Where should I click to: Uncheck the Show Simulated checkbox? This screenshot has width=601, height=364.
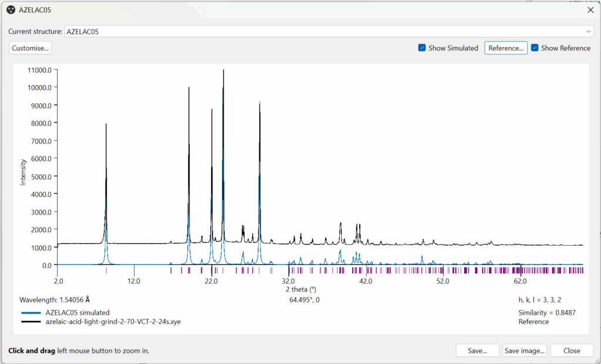tap(422, 48)
